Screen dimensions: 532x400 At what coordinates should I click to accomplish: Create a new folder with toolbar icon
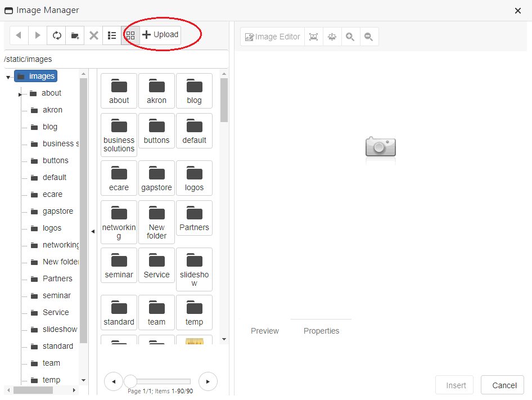[x=75, y=35]
